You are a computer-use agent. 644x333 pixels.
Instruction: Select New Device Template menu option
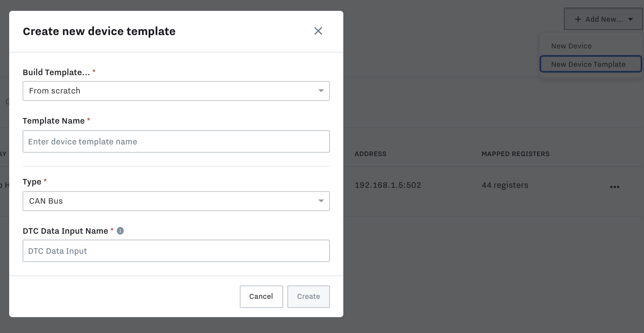pyautogui.click(x=591, y=64)
